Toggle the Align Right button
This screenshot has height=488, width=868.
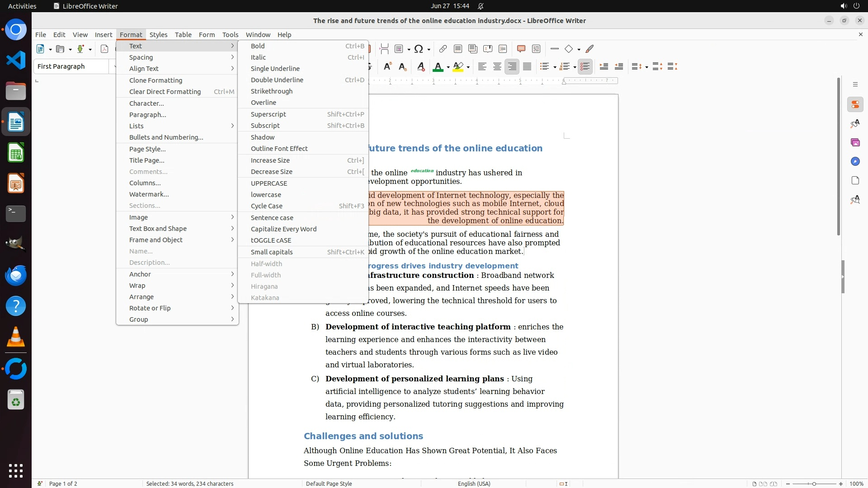click(512, 67)
